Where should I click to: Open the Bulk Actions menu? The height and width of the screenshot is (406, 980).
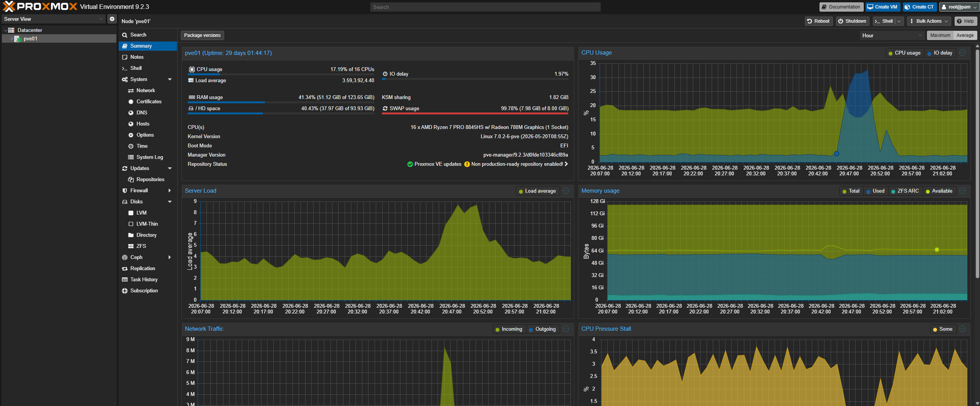click(x=929, y=21)
